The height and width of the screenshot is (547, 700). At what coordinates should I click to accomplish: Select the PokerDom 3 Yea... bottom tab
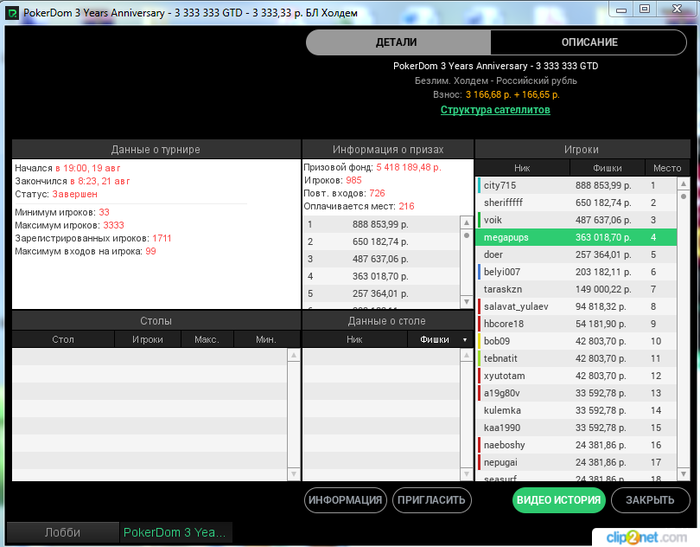[x=175, y=532]
